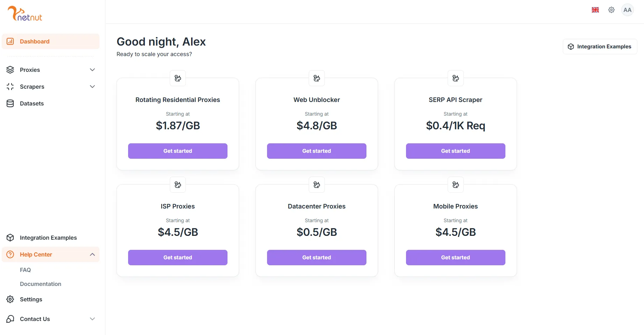The width and height of the screenshot is (644, 335).
Task: Open the Documentation link
Action: coord(41,284)
